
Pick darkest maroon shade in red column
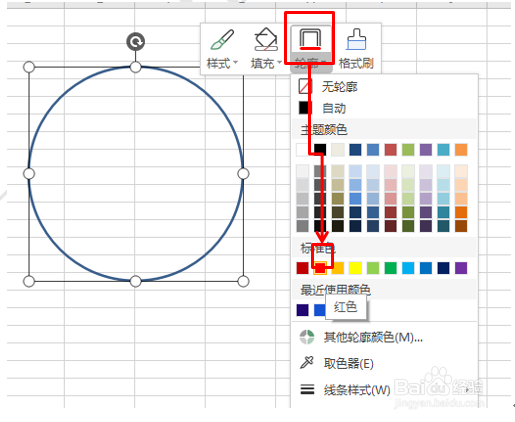(391, 226)
